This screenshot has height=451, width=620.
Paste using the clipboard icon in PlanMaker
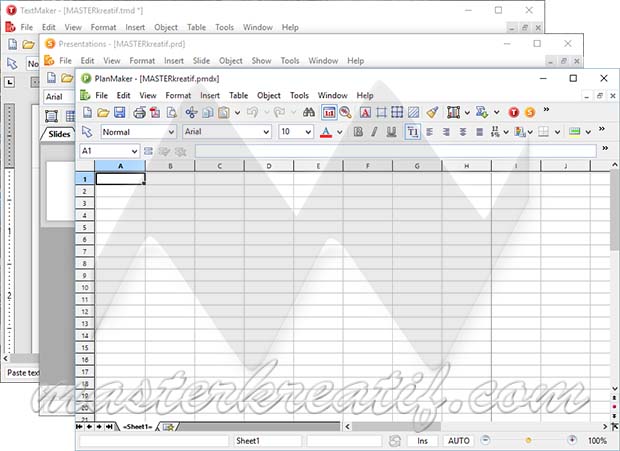point(224,113)
